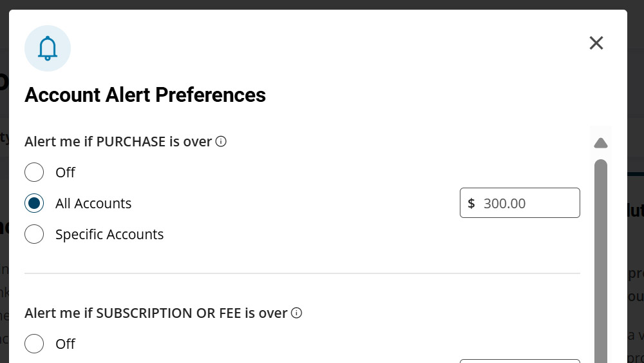Image resolution: width=644 pixels, height=363 pixels.
Task: Select Off radio under SUBSCRIPTION OR FEE
Action: click(34, 344)
